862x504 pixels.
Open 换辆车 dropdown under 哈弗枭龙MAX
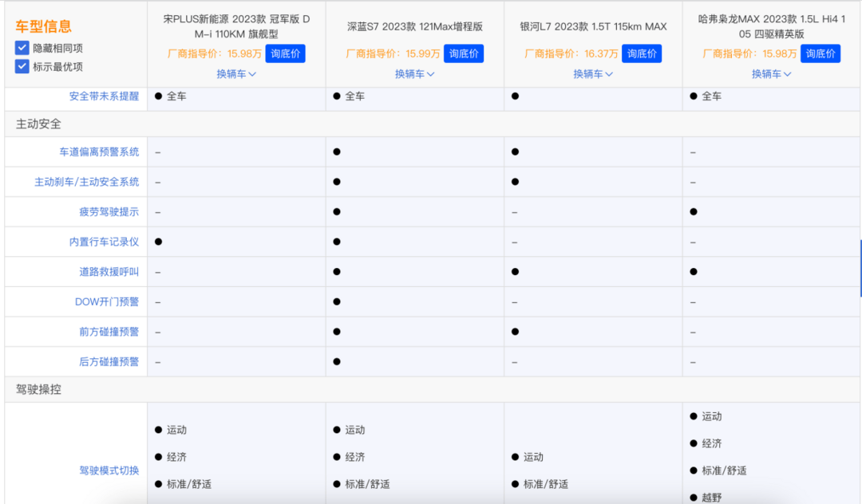coord(771,73)
